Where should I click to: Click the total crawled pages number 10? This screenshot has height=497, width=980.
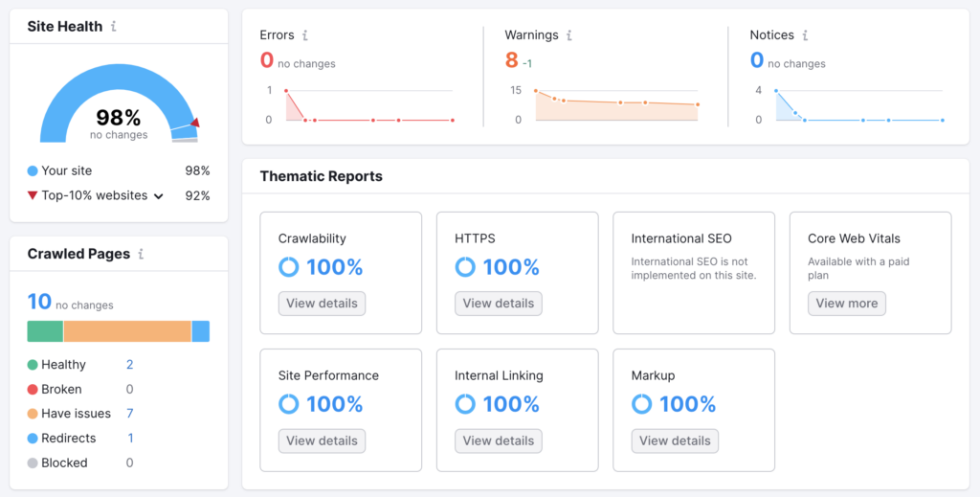click(39, 302)
